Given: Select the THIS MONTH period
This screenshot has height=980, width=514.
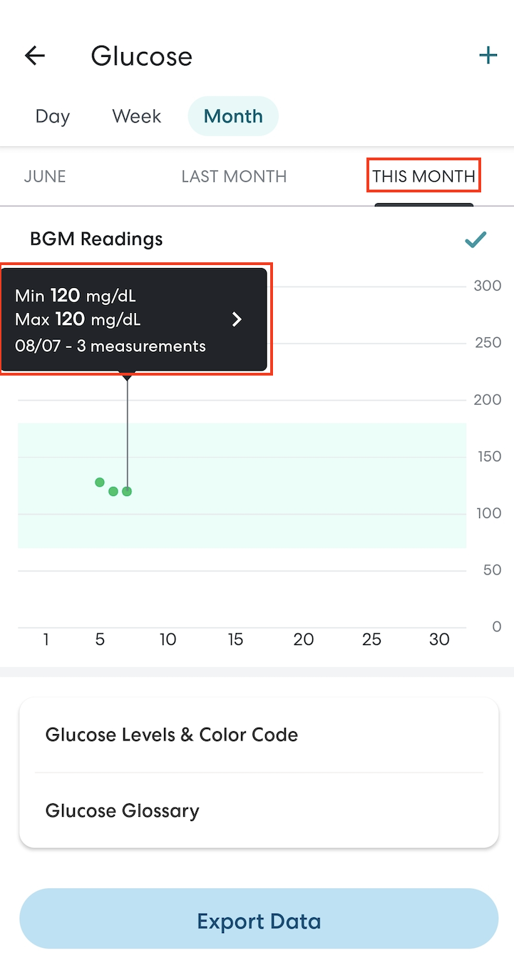Looking at the screenshot, I should tap(423, 176).
